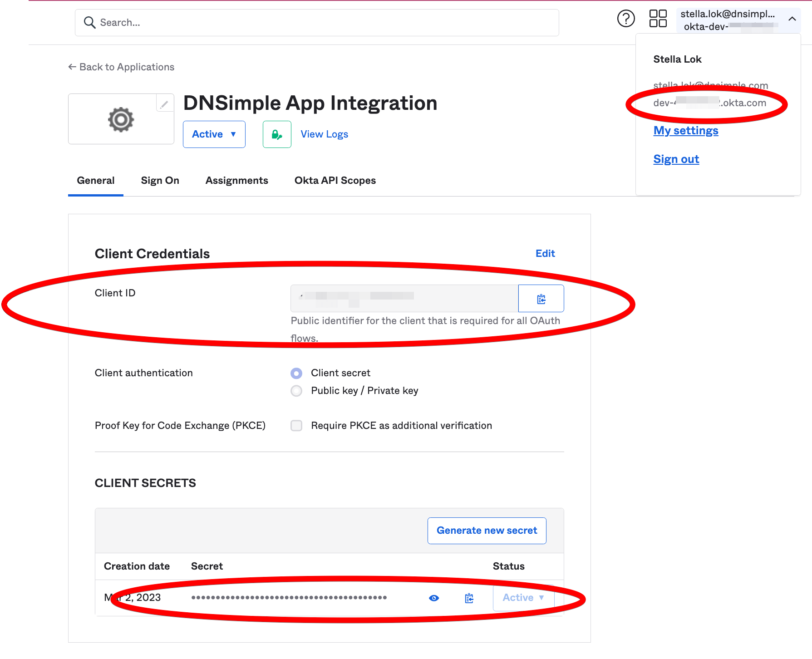
Task: Switch to the Sign On tab
Action: pyautogui.click(x=160, y=181)
